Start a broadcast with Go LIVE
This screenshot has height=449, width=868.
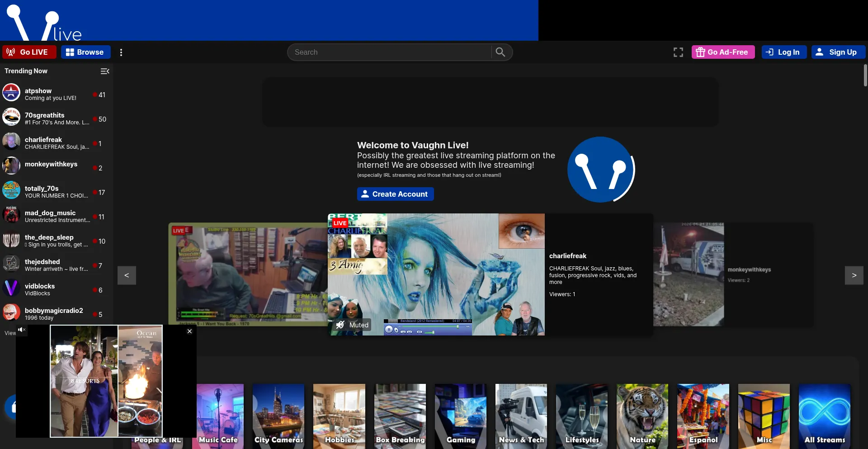point(29,52)
